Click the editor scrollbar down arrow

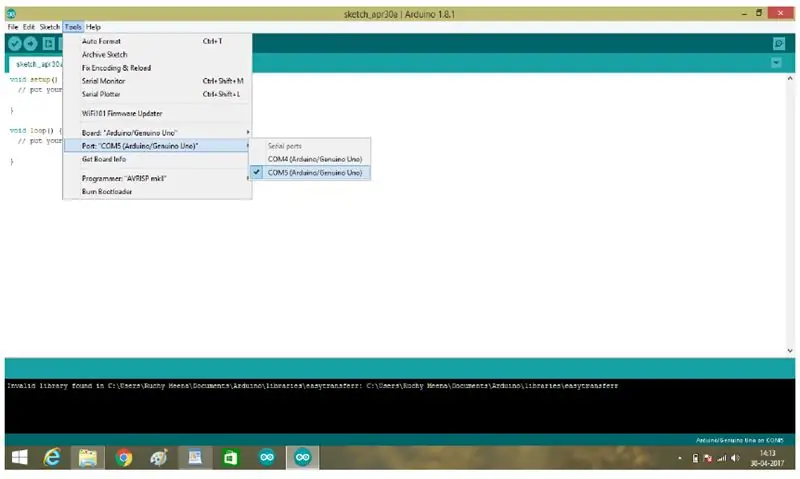(790, 351)
